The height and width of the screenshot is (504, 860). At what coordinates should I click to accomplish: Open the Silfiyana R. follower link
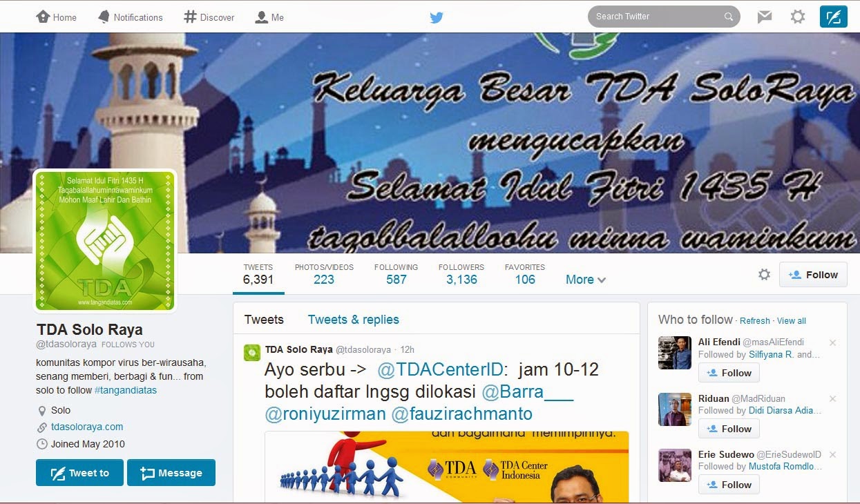[x=773, y=354]
